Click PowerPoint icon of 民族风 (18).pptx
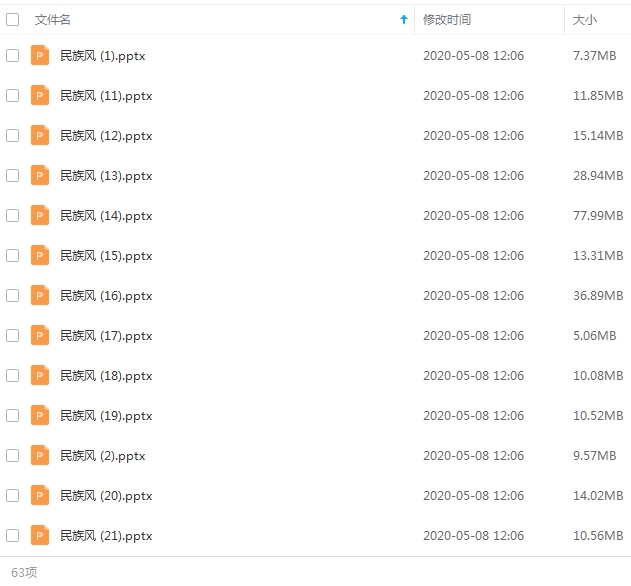 40,375
